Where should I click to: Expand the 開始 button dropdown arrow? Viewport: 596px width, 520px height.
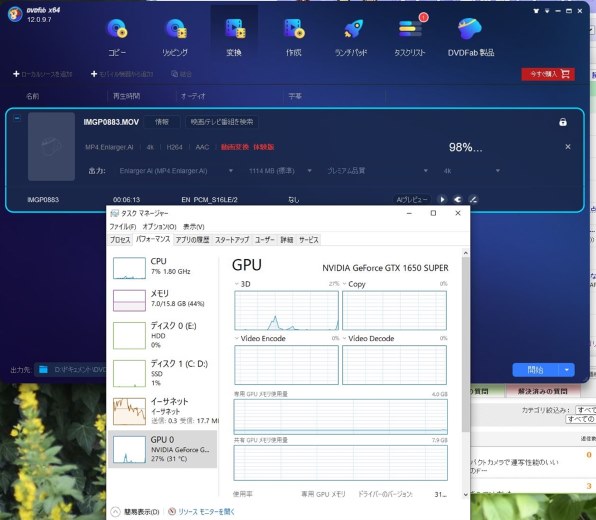[567, 370]
